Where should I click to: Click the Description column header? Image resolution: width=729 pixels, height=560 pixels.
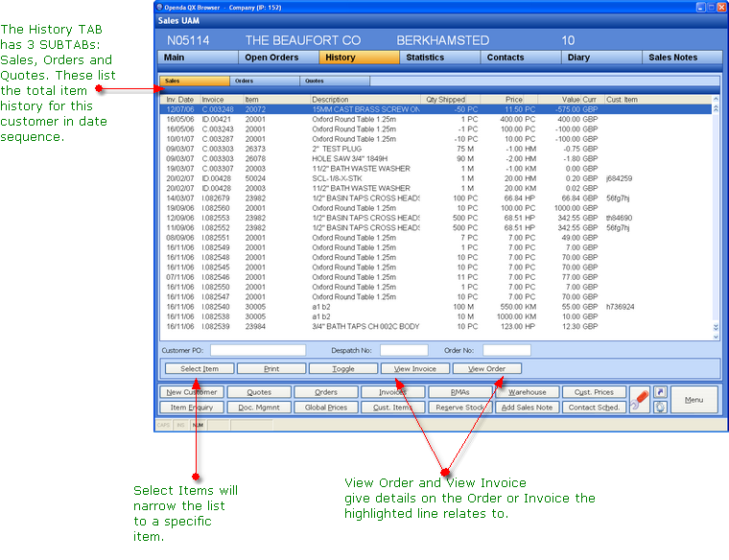(x=365, y=100)
